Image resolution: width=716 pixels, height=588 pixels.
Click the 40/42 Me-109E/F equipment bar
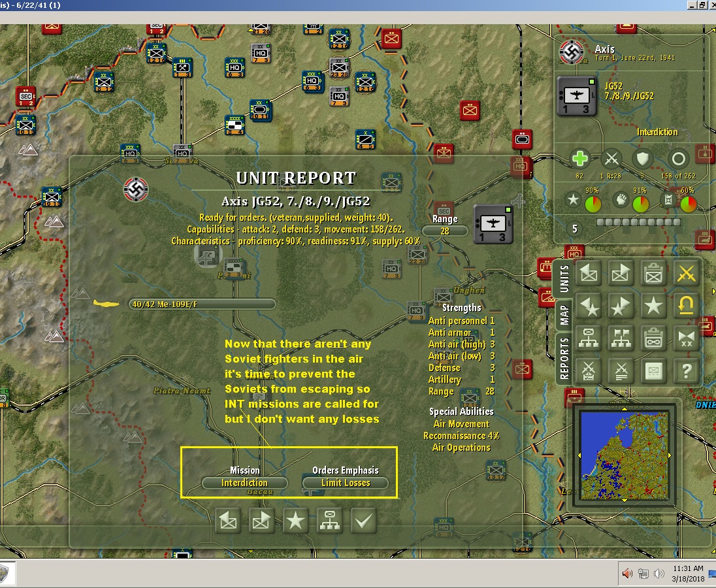203,304
